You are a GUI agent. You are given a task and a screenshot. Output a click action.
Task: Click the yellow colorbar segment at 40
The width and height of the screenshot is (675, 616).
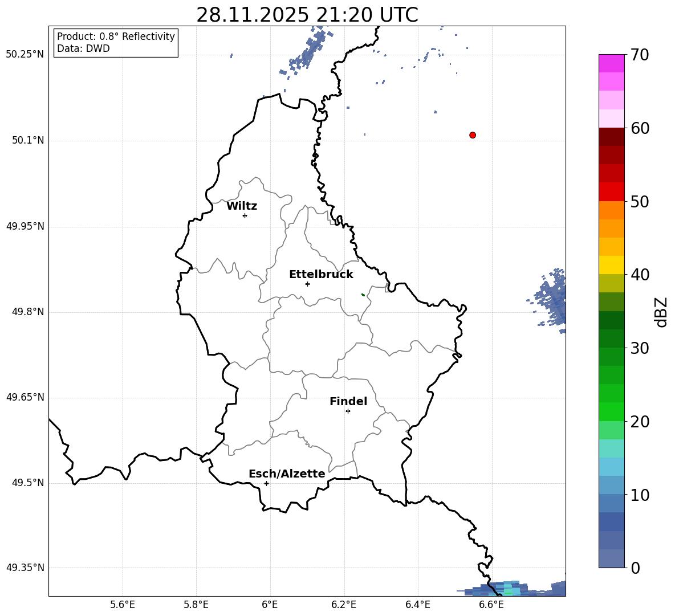611,265
